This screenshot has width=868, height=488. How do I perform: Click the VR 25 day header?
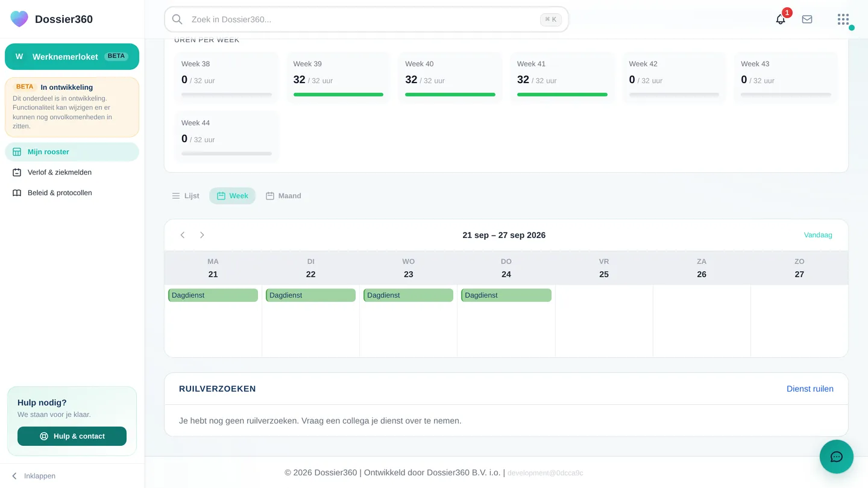point(604,268)
